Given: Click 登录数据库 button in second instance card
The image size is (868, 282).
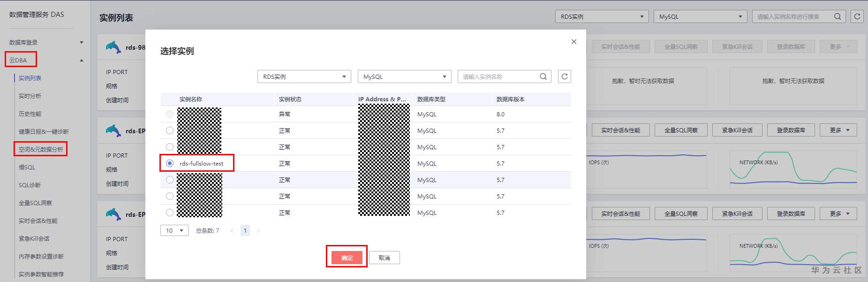Looking at the screenshot, I should (791, 130).
